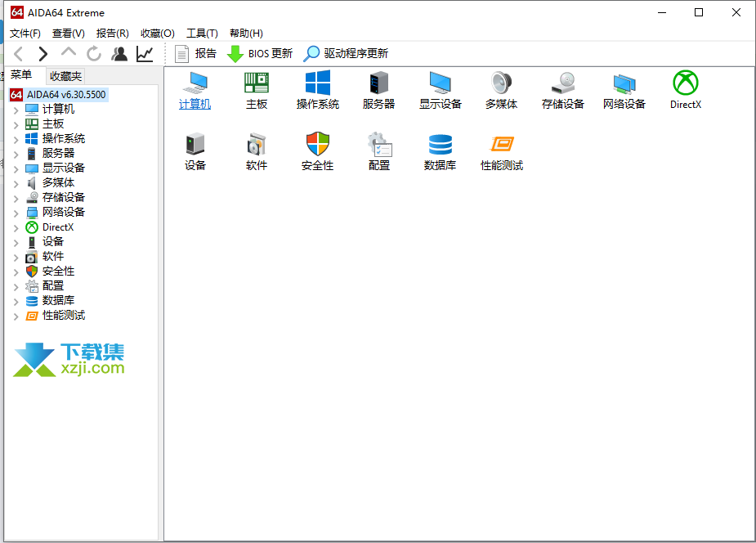Expand the 计算机 tree node
This screenshot has height=543, width=756.
click(x=16, y=110)
